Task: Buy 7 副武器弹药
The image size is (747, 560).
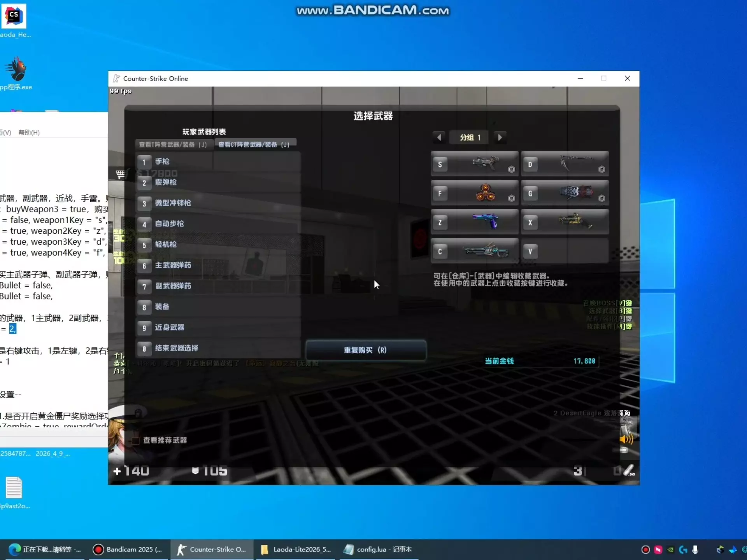Action: tap(219, 286)
